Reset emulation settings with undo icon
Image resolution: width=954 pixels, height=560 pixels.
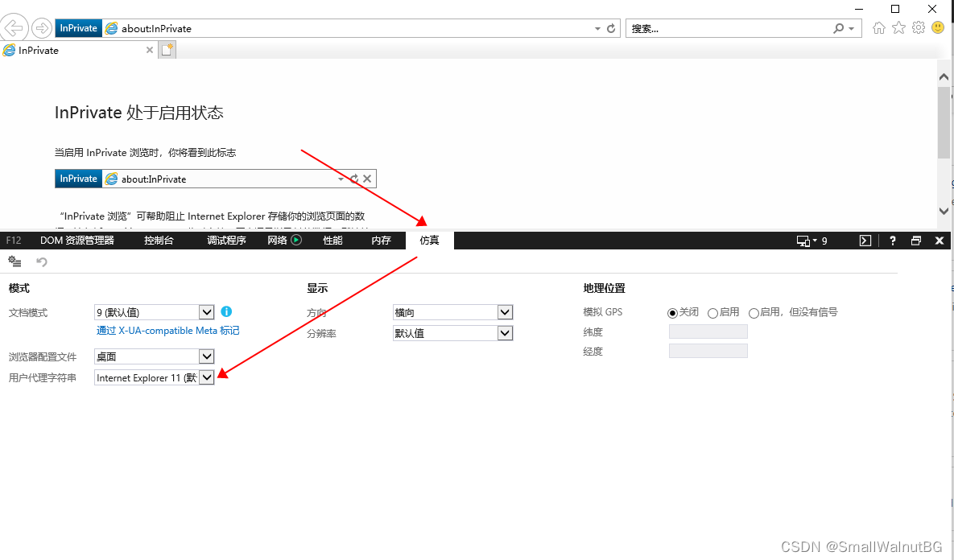click(41, 261)
